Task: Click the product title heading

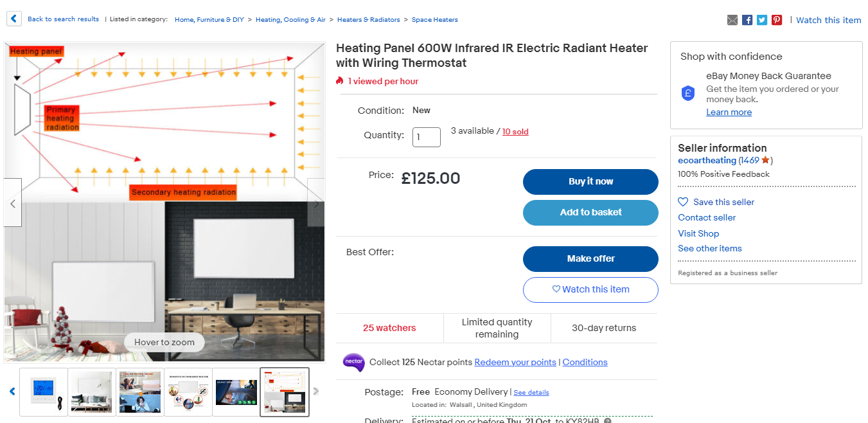Action: coord(492,55)
